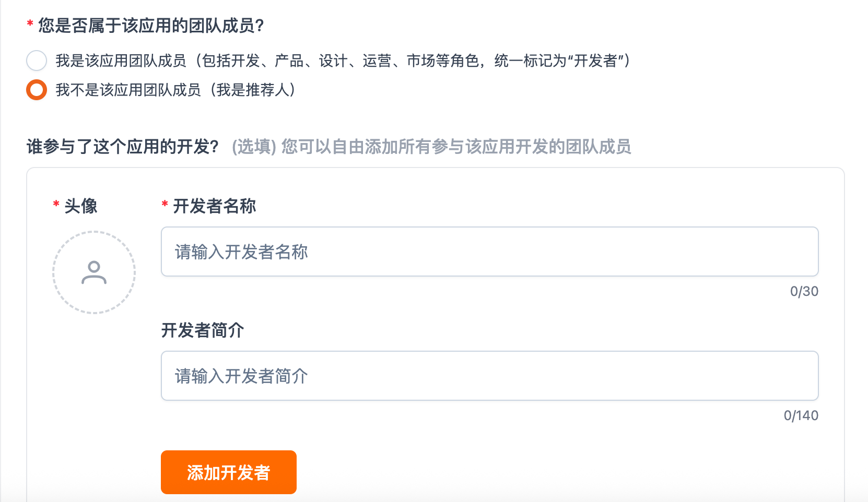Click the "我不是该应用团队成员（我是推荐人）" label text
Image resolution: width=868 pixels, height=502 pixels.
(175, 90)
